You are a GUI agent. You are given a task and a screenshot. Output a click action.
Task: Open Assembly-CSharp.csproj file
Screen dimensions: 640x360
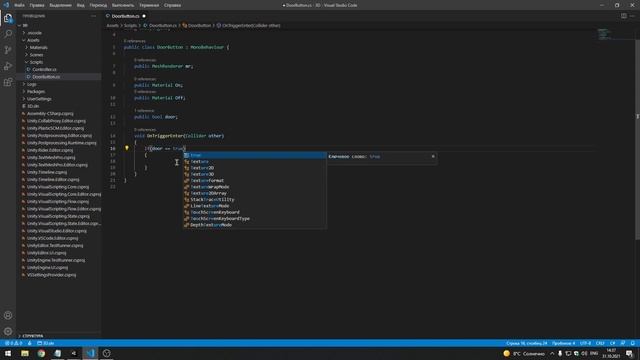tap(50, 113)
